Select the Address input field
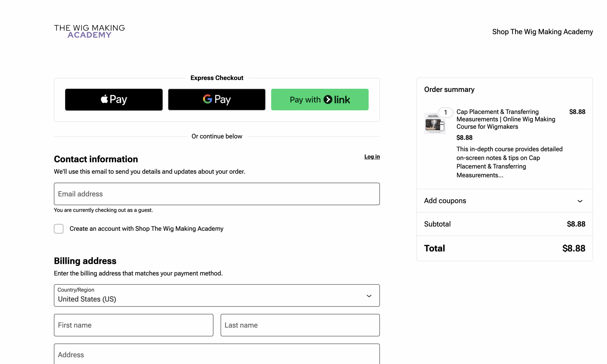The width and height of the screenshot is (607, 364). [216, 354]
